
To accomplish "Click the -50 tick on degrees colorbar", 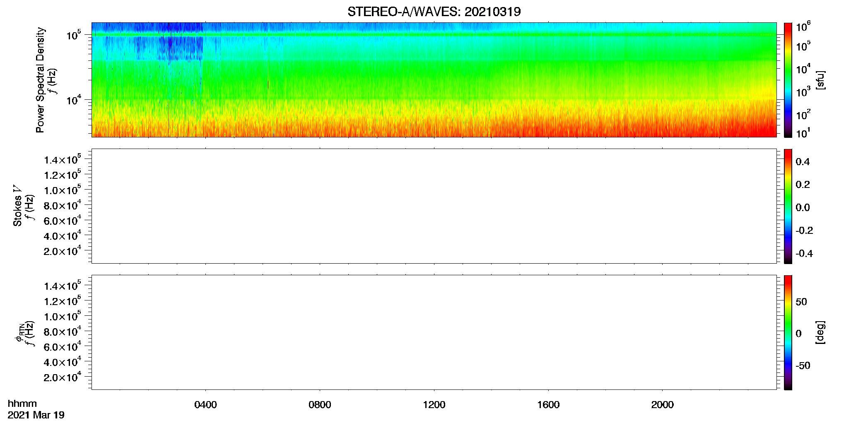I will (803, 366).
